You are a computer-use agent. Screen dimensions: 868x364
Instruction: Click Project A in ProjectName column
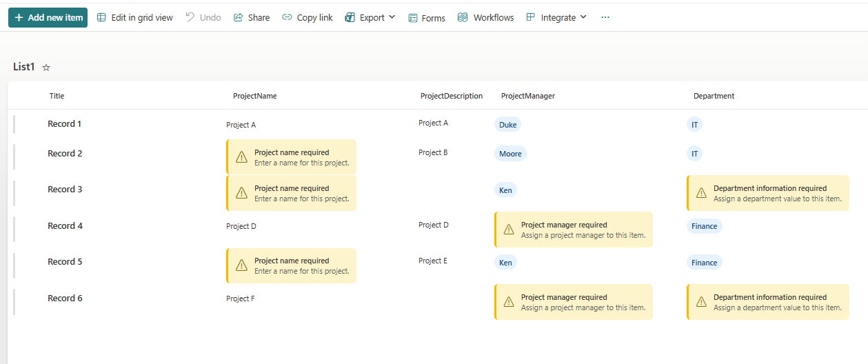(241, 125)
